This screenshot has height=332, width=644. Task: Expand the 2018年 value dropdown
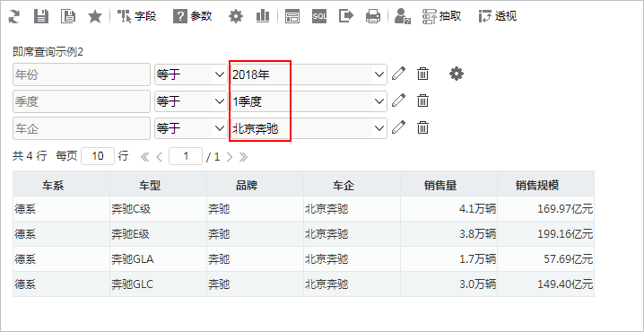(379, 74)
